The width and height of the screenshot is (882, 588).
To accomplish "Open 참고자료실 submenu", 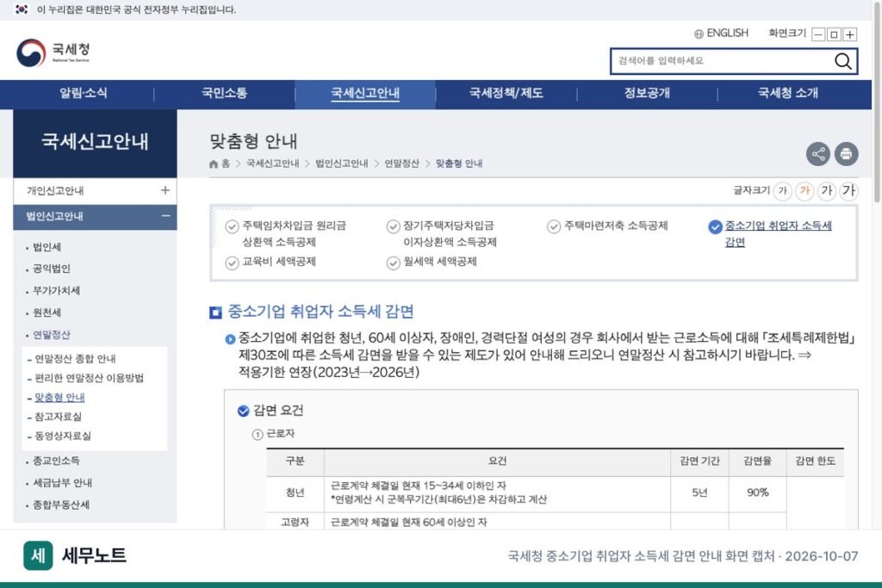I will tap(58, 417).
